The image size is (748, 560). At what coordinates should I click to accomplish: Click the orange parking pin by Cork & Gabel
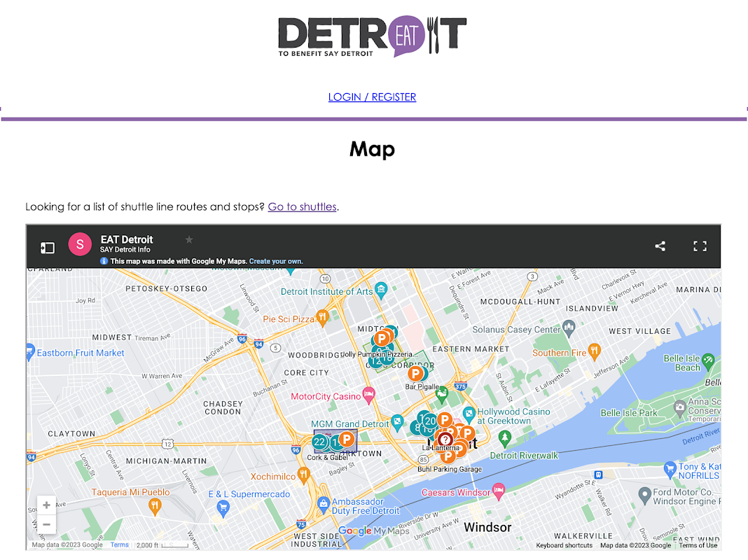click(347, 438)
